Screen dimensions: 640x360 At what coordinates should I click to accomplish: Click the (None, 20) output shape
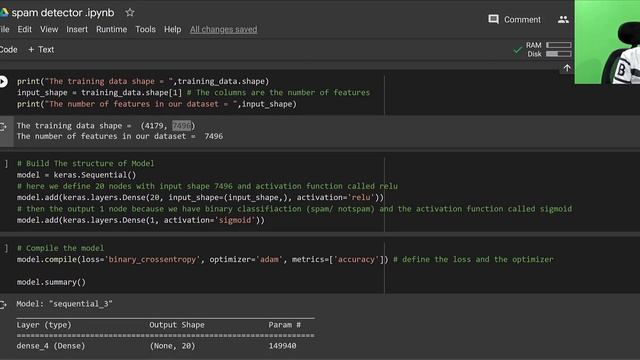click(172, 346)
